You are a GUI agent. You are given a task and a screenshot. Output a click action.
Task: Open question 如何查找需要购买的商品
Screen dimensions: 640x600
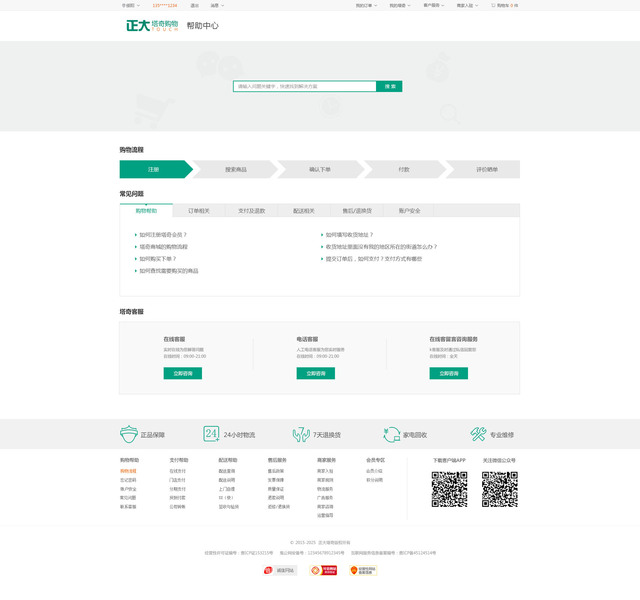click(169, 271)
